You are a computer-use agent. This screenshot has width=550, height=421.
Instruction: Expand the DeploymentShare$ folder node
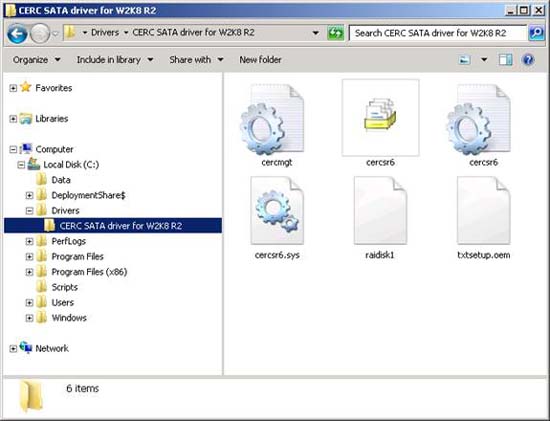point(29,195)
